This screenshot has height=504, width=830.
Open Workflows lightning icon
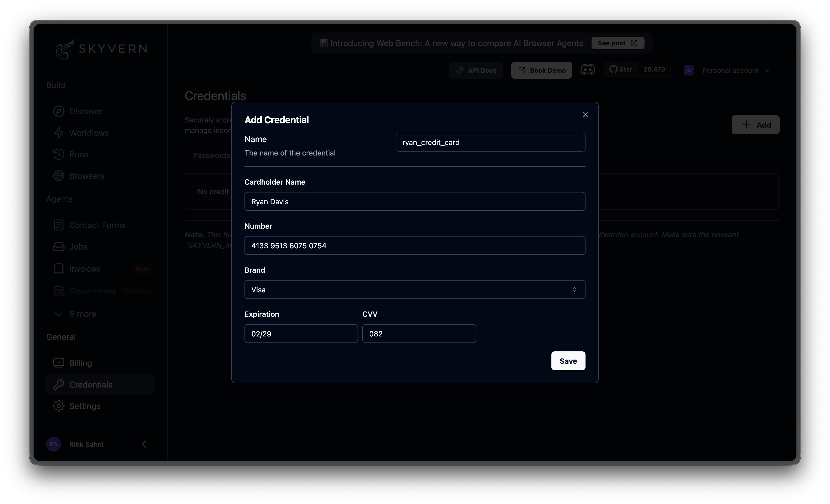pos(58,133)
